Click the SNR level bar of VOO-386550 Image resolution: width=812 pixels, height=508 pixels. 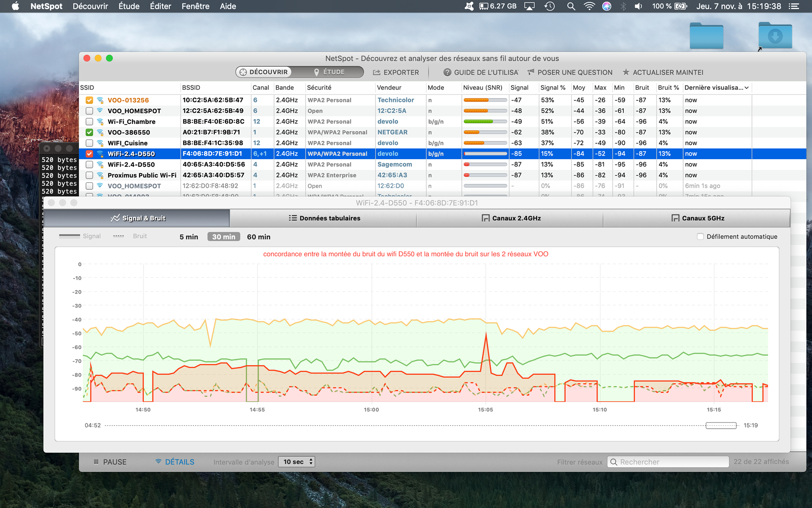[x=485, y=132]
